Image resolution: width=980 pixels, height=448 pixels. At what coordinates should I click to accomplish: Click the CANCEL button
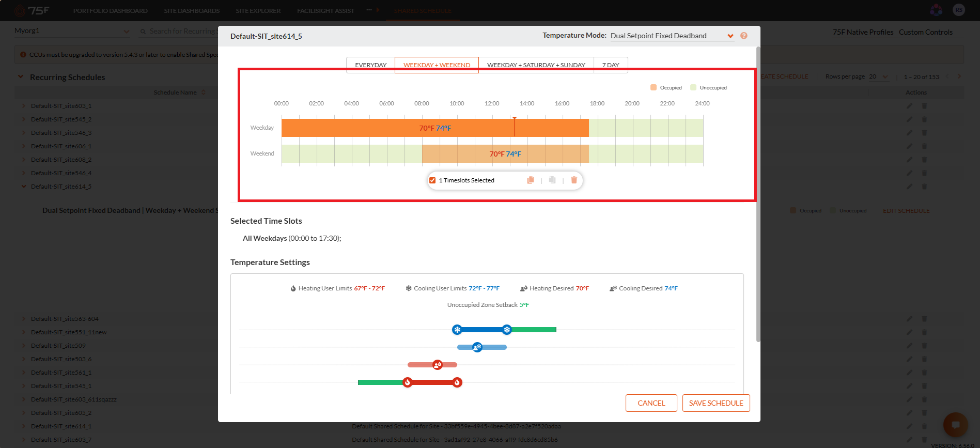click(651, 403)
